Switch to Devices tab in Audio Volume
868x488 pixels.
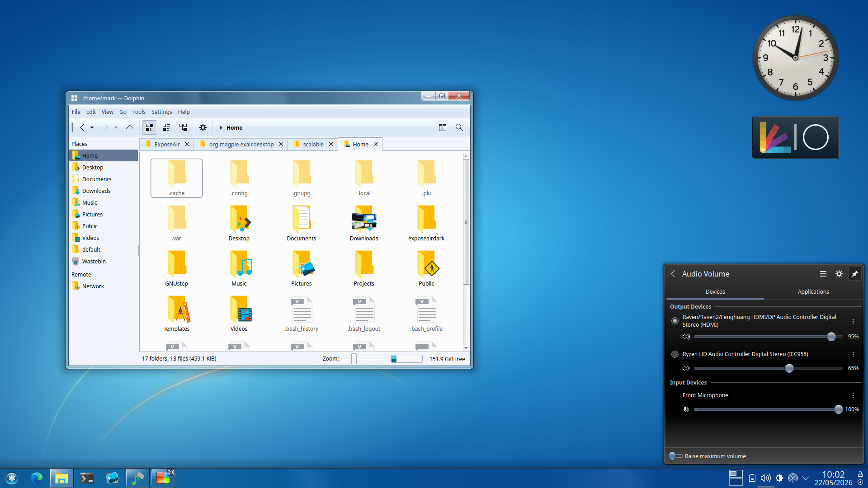715,292
